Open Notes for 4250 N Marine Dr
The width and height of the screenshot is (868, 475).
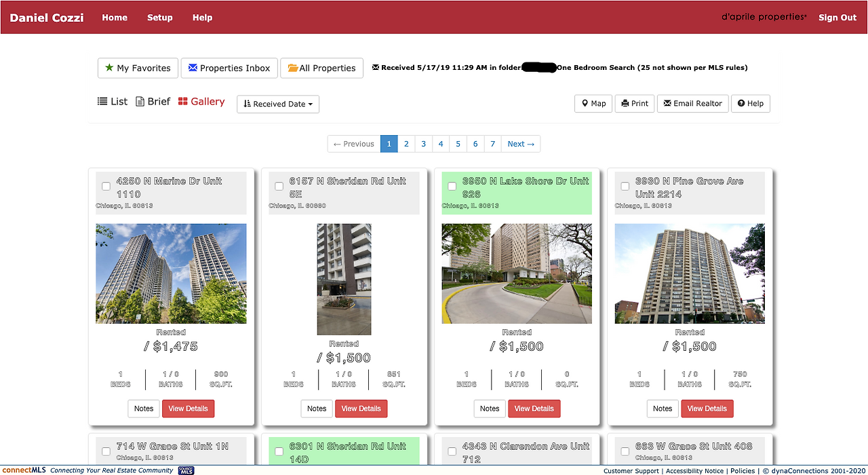(144, 408)
